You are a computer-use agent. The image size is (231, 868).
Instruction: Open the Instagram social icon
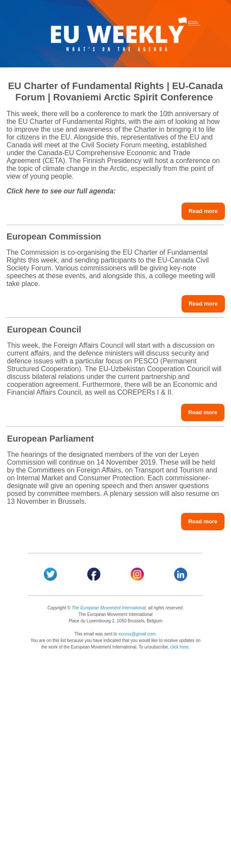137,574
